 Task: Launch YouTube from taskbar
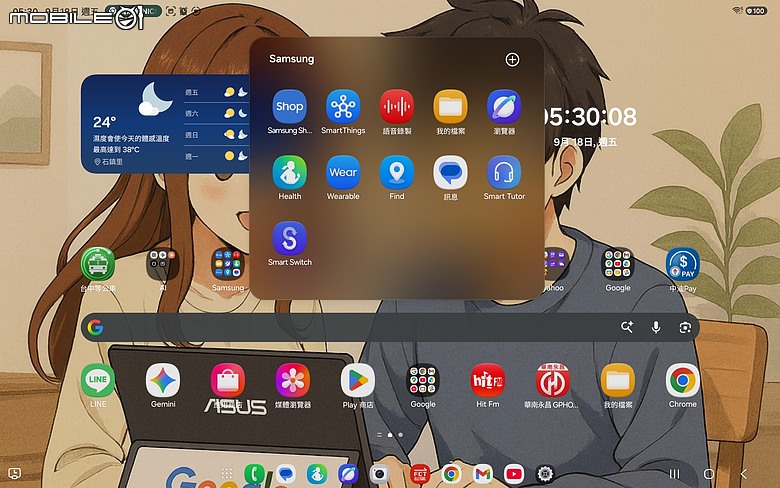[x=514, y=474]
